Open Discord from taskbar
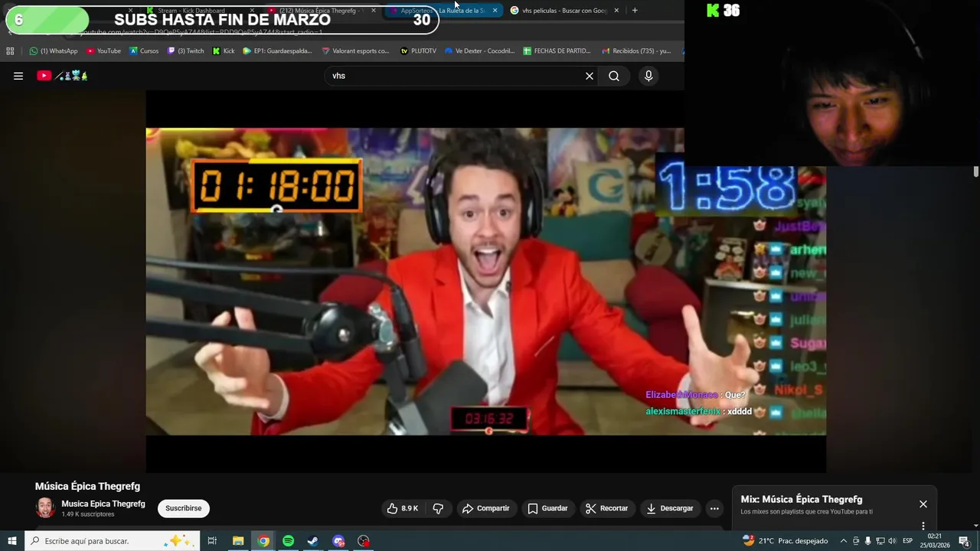 click(338, 541)
